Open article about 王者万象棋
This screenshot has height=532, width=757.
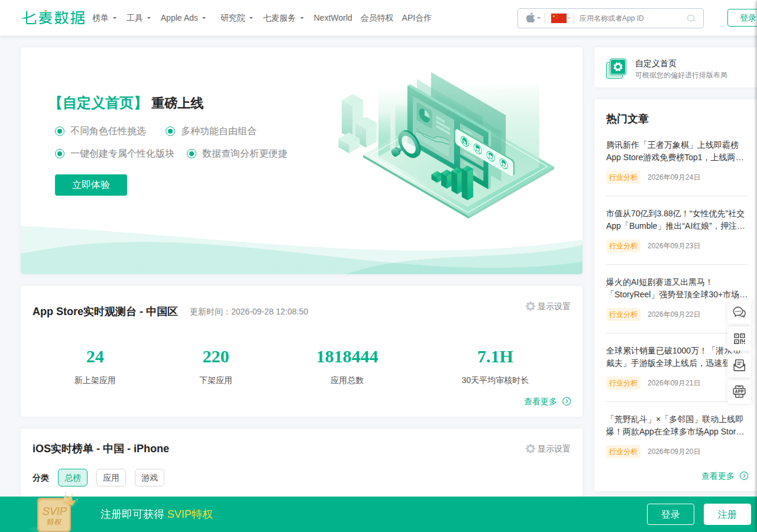coord(676,151)
